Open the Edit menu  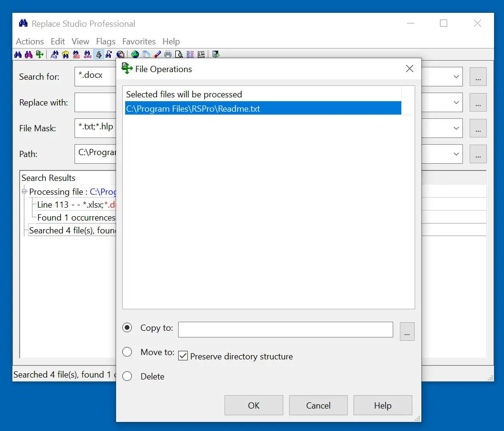click(x=58, y=42)
